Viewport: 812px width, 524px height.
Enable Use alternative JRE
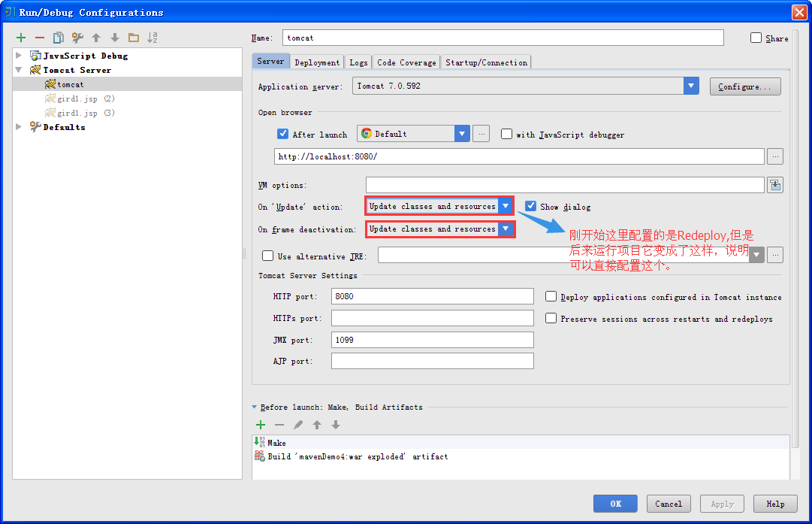267,256
